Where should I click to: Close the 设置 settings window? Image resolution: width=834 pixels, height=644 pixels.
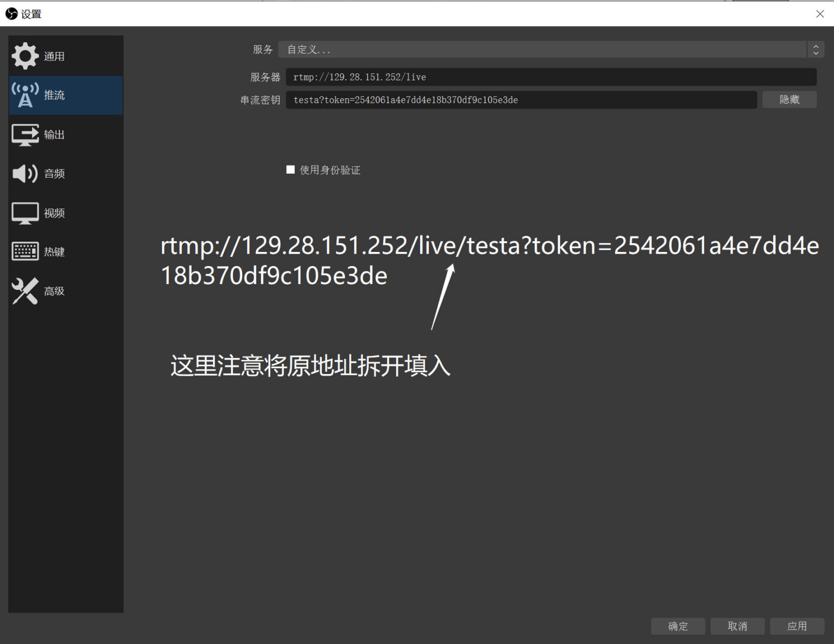pos(820,14)
